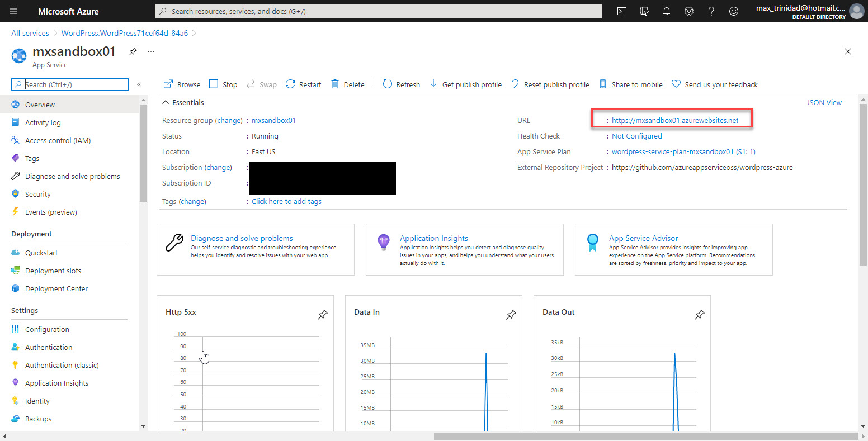This screenshot has height=441, width=868.
Task: Change the subscription
Action: click(218, 167)
